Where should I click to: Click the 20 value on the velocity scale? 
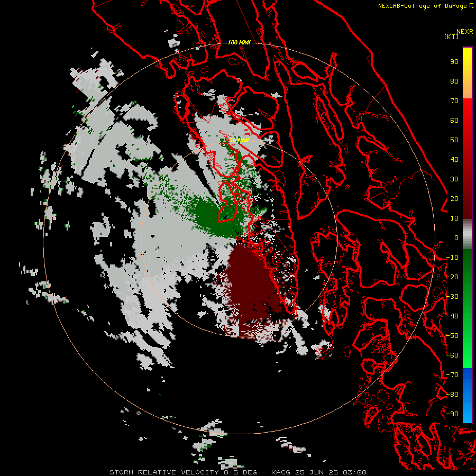454,199
